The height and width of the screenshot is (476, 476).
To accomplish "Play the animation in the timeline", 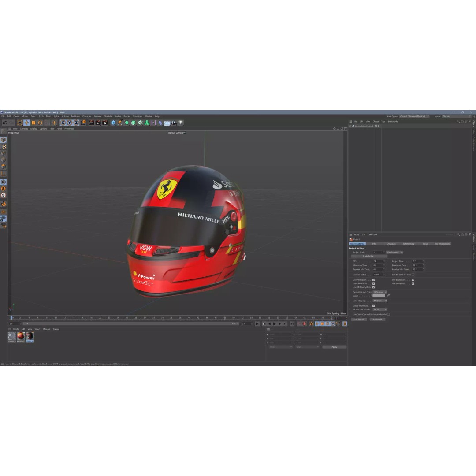I will (274, 324).
